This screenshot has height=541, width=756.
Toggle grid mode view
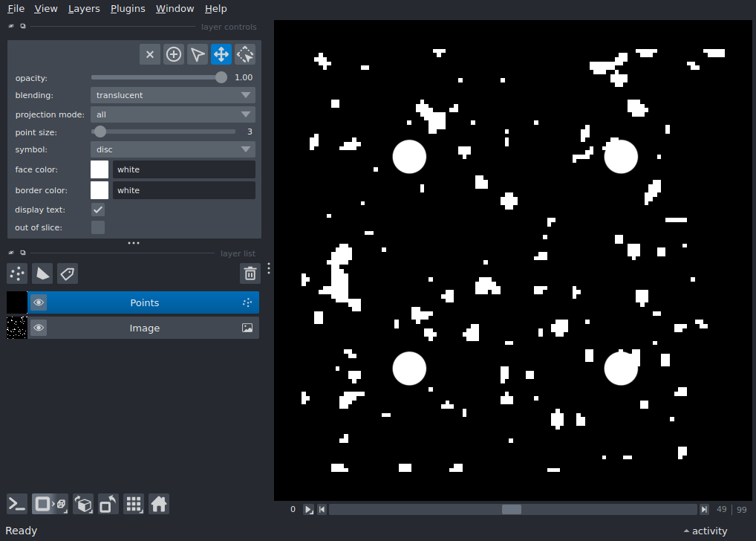click(134, 504)
